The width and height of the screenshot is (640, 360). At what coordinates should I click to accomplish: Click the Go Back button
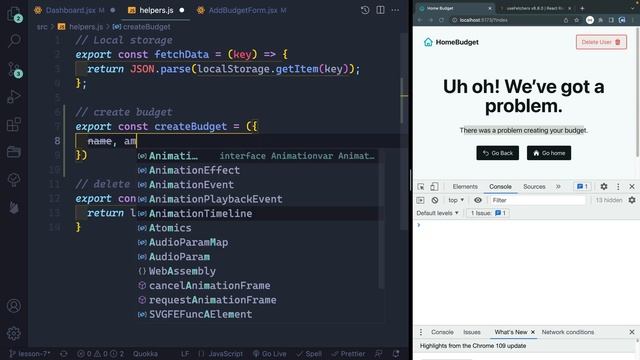(x=498, y=153)
